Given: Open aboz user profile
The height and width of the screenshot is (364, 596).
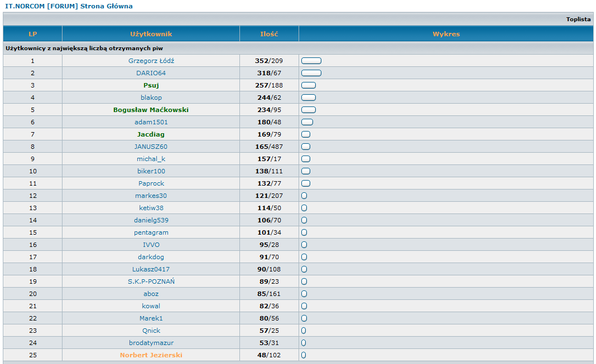Looking at the screenshot, I should [x=151, y=294].
